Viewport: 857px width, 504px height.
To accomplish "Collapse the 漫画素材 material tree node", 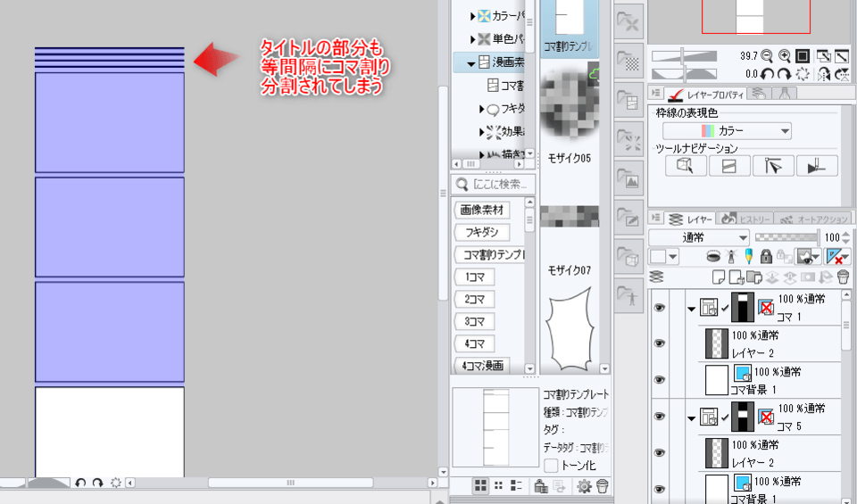I will click(471, 63).
